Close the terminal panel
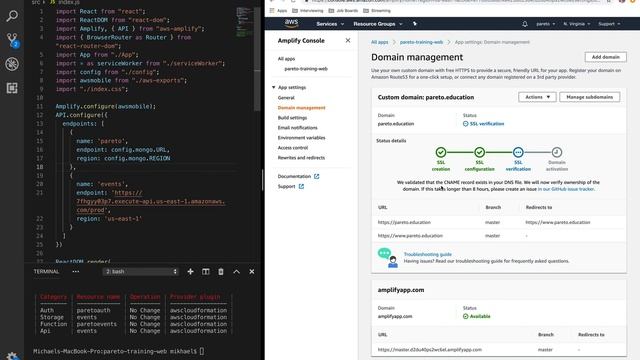The image size is (640, 360). (x=252, y=271)
